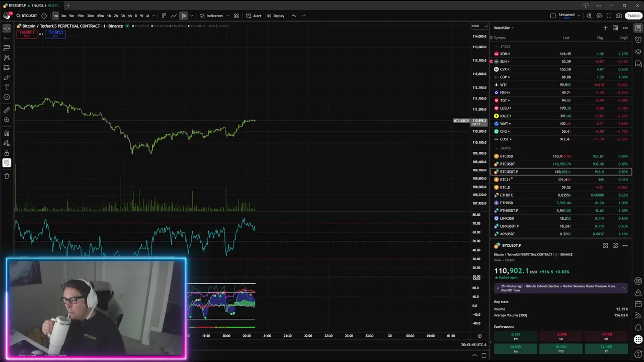Open the Indicators dialog
The height and width of the screenshot is (362, 644).
point(211,16)
